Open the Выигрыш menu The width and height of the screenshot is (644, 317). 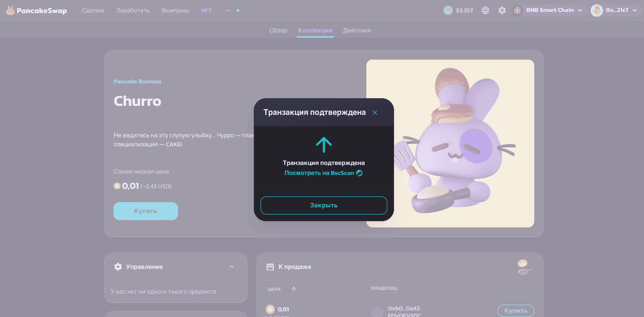click(175, 10)
